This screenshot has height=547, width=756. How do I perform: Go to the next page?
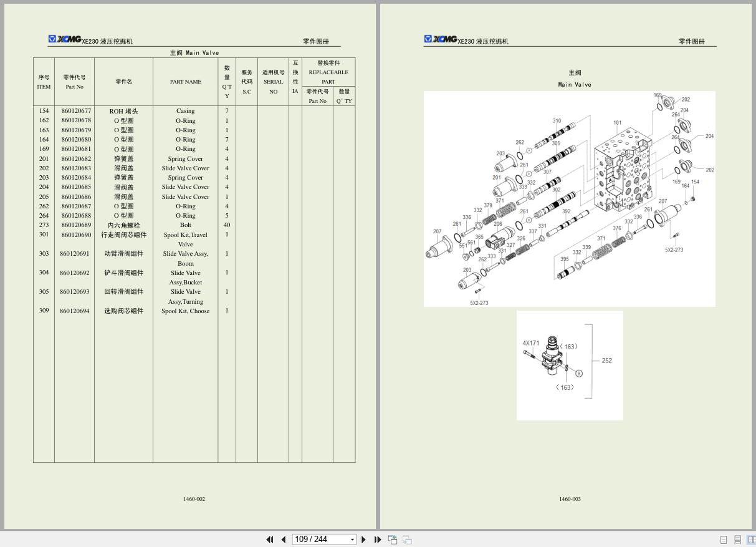[364, 540]
